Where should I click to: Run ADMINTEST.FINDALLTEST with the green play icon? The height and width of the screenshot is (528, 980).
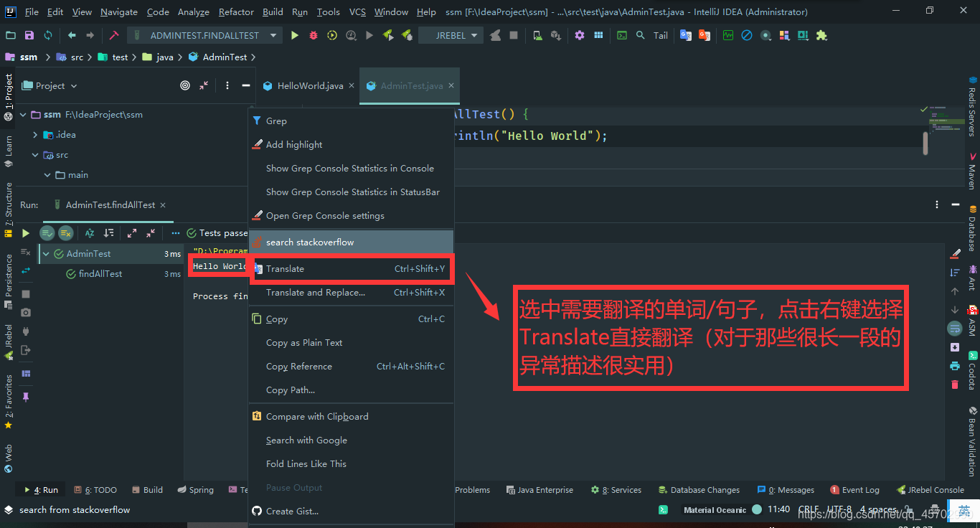coord(295,35)
